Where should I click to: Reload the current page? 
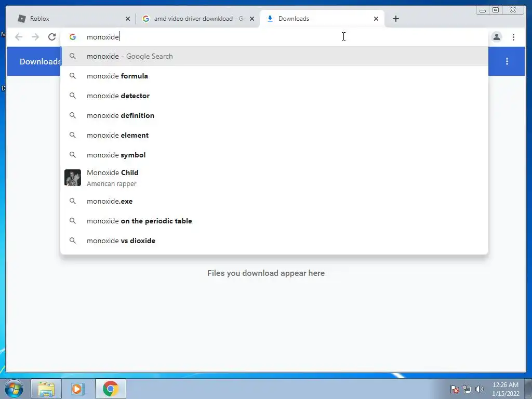coord(52,37)
